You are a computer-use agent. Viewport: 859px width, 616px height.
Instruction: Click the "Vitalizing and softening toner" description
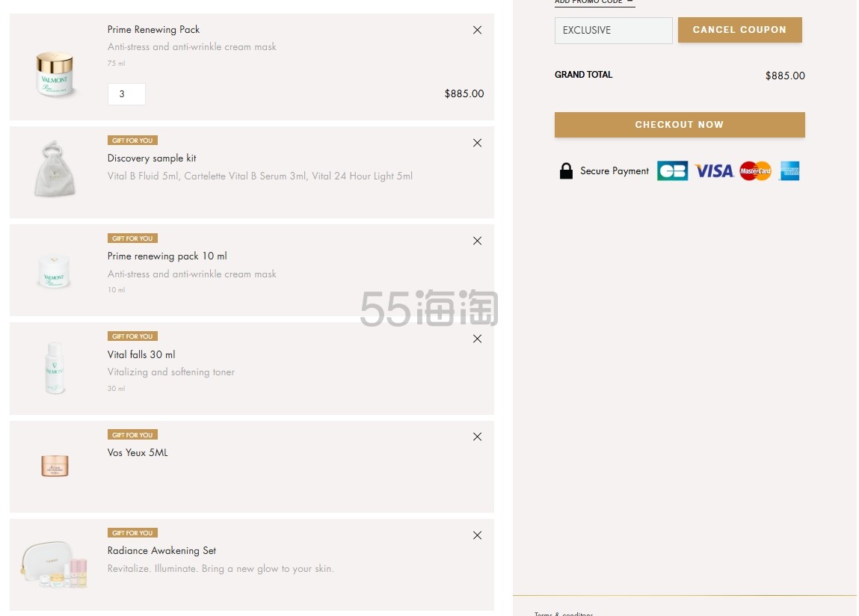tap(171, 372)
